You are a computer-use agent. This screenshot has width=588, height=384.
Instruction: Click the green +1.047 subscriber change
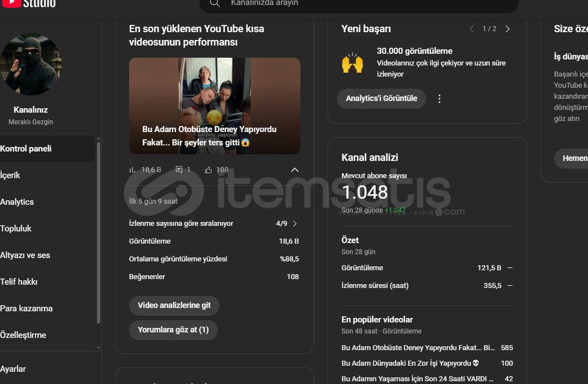tap(395, 210)
